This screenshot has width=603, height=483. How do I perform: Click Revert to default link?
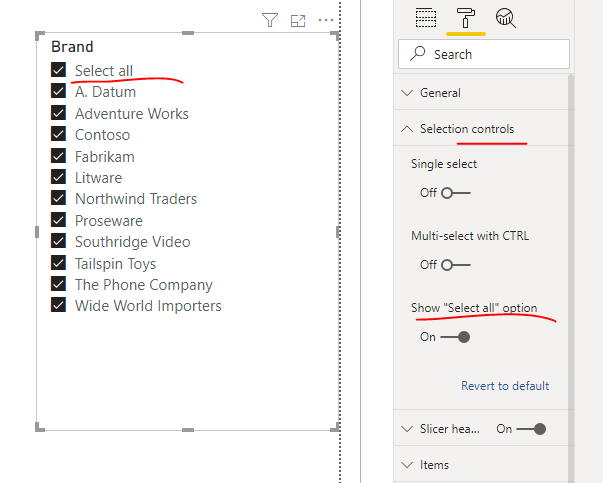pyautogui.click(x=505, y=386)
